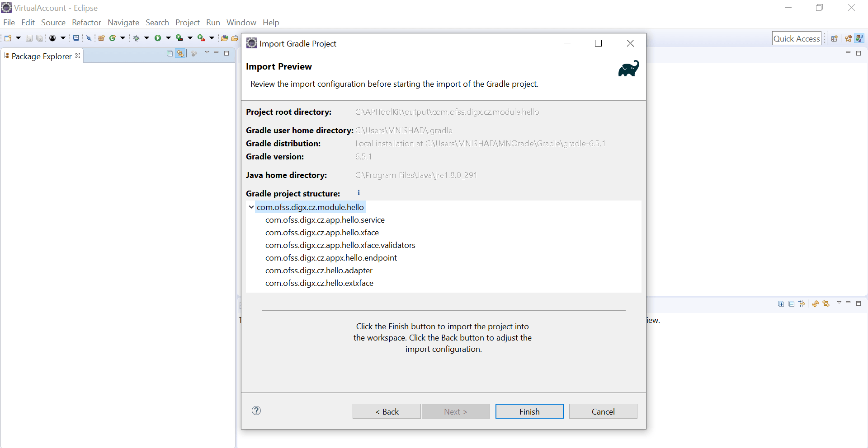Click the Run icon on the toolbar
Viewport: 868px width, 448px height.
click(x=158, y=38)
